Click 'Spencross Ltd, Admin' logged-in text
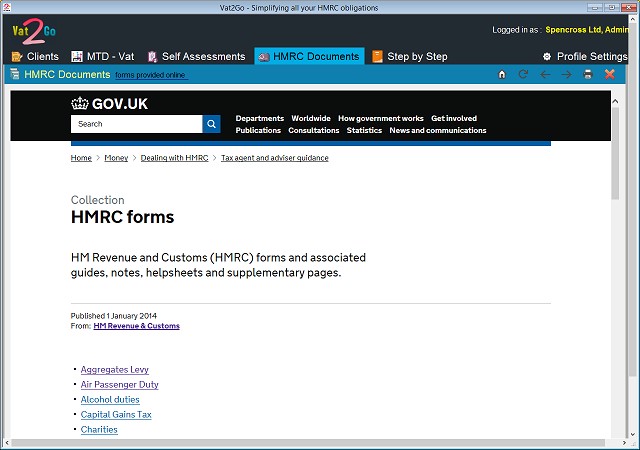The image size is (640, 450). [x=587, y=30]
